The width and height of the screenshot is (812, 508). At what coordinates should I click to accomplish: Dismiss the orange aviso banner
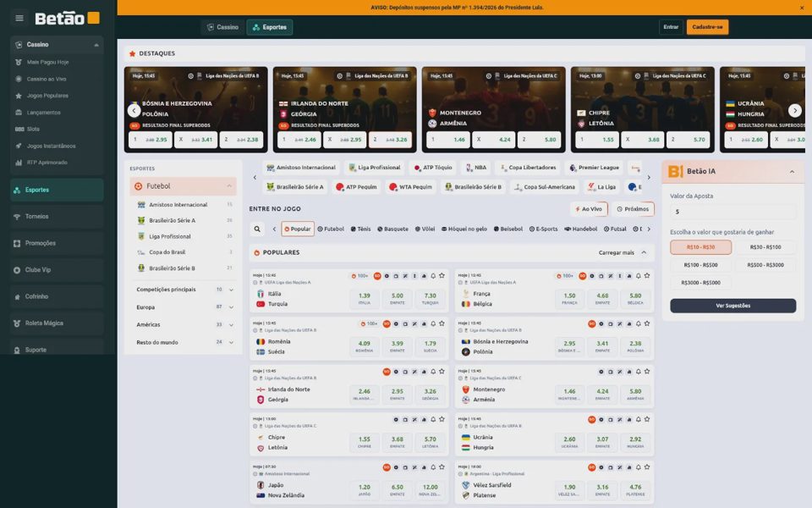point(802,8)
